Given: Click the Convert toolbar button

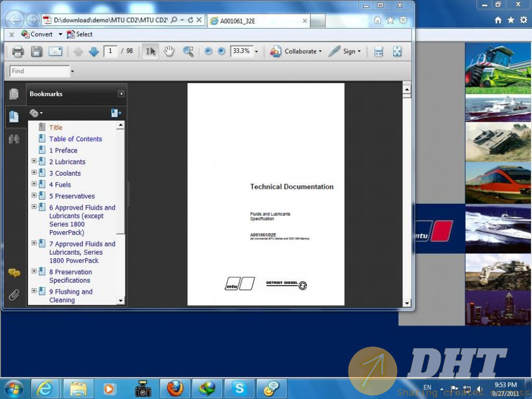Looking at the screenshot, I should [37, 34].
